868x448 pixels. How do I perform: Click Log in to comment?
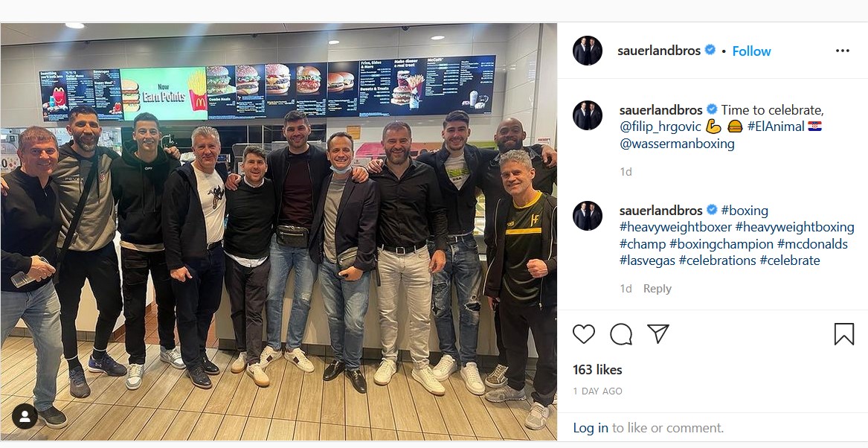click(x=591, y=427)
